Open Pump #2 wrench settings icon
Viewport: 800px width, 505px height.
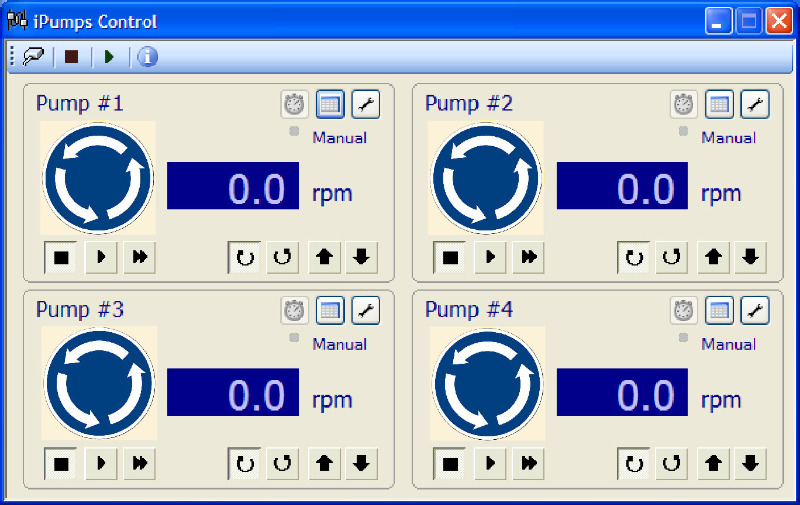point(754,104)
